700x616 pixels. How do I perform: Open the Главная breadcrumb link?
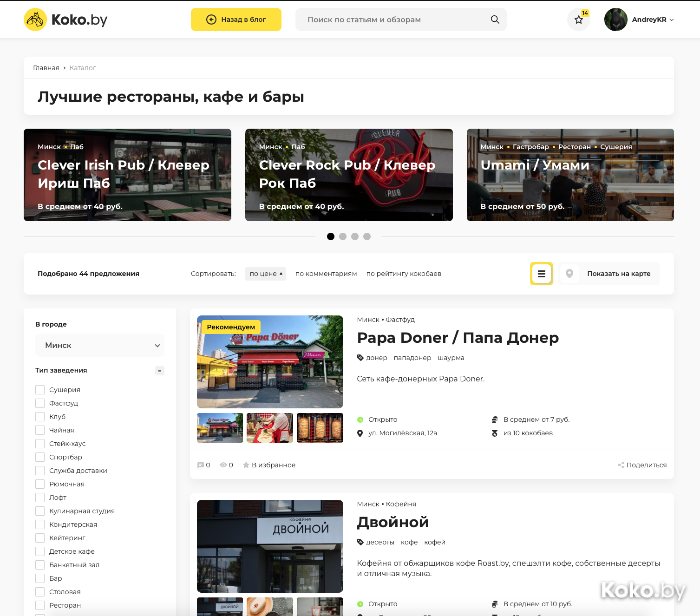tap(46, 68)
